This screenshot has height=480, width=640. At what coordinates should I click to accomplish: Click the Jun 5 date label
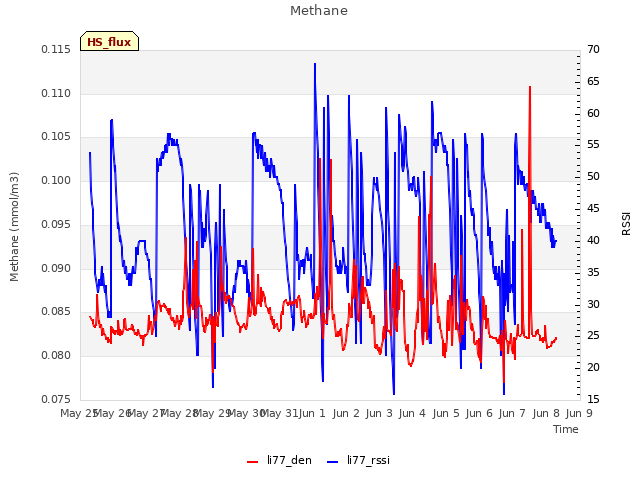446,413
